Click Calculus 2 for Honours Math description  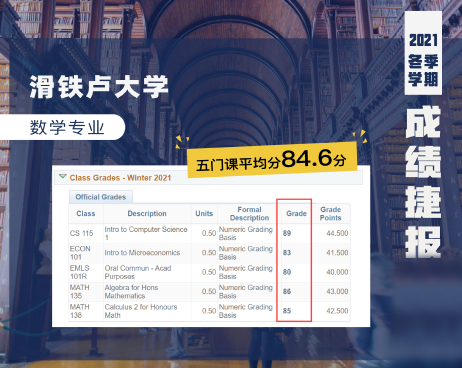click(x=141, y=311)
